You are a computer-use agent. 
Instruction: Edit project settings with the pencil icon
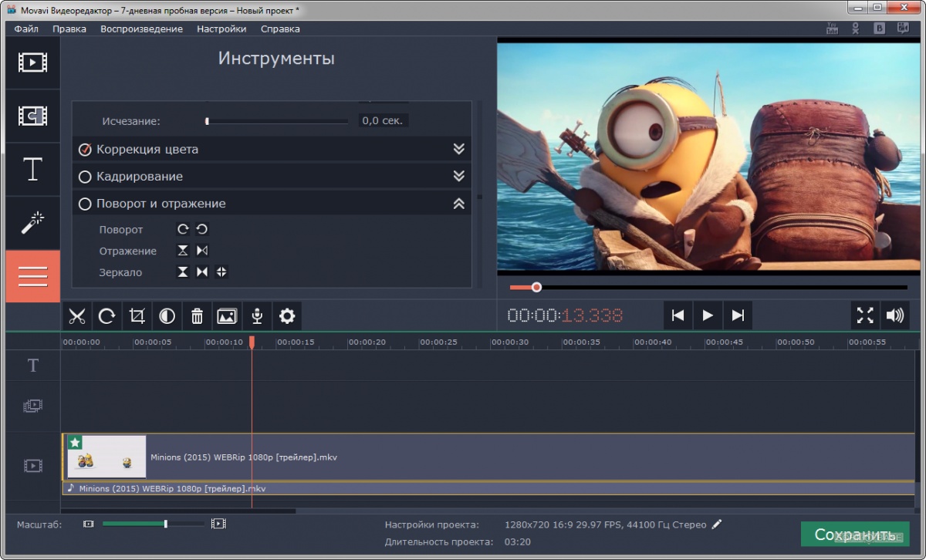pyautogui.click(x=717, y=525)
